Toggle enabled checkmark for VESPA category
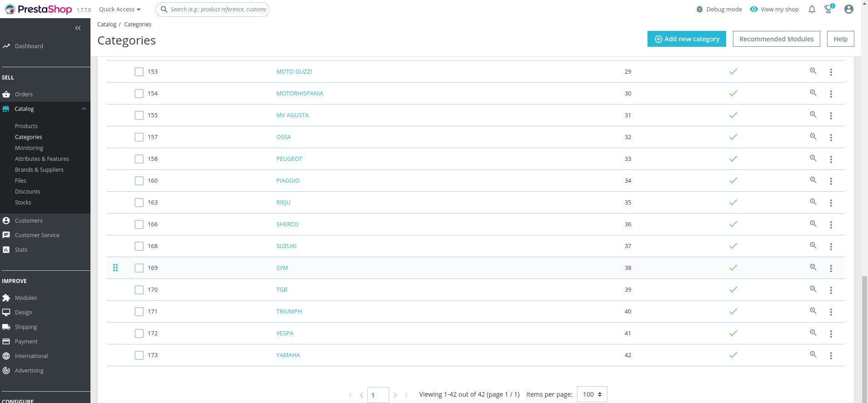 (x=733, y=333)
